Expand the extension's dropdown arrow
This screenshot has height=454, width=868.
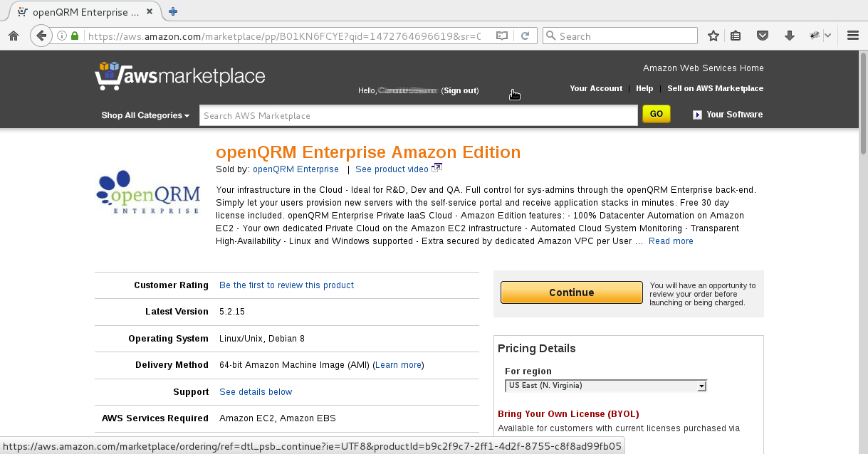tap(828, 36)
